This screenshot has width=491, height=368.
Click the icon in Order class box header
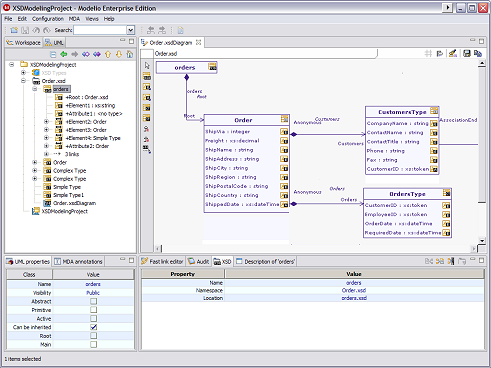pos(284,119)
